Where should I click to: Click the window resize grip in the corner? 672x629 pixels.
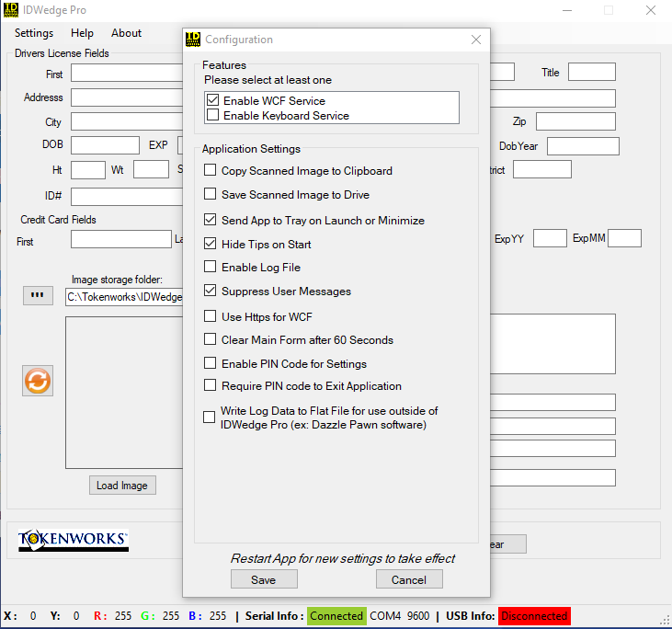tap(665, 621)
